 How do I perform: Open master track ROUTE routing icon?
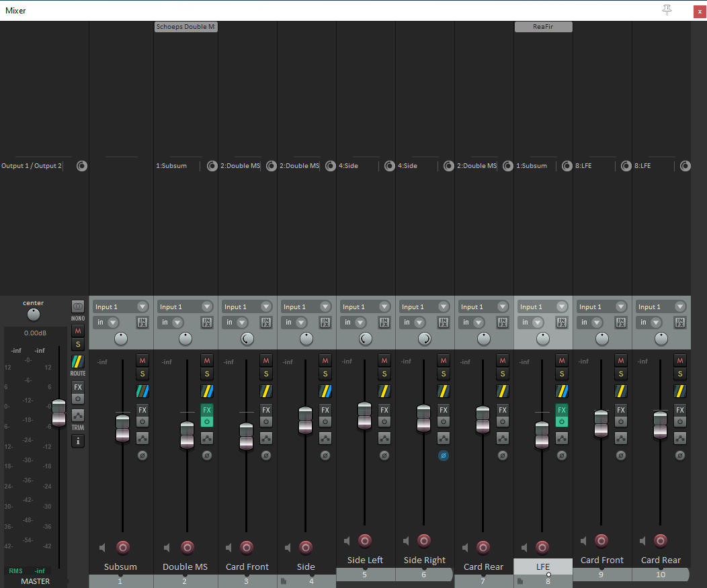[x=78, y=362]
